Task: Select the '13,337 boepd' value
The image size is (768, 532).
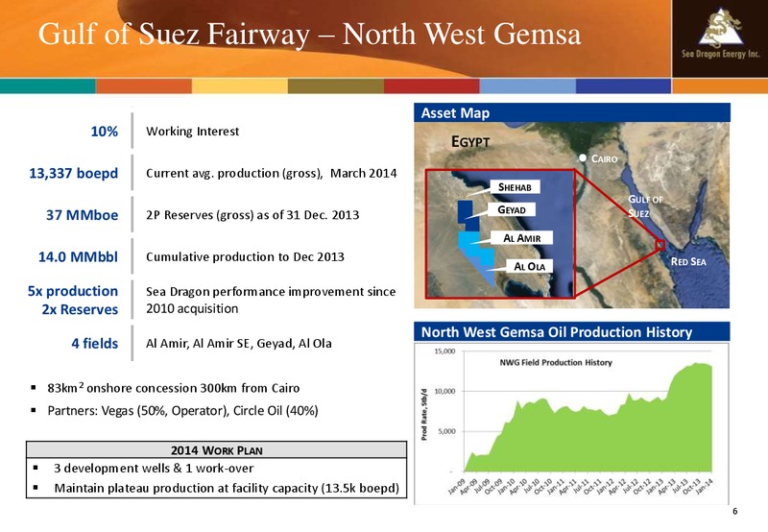Action: click(x=74, y=173)
